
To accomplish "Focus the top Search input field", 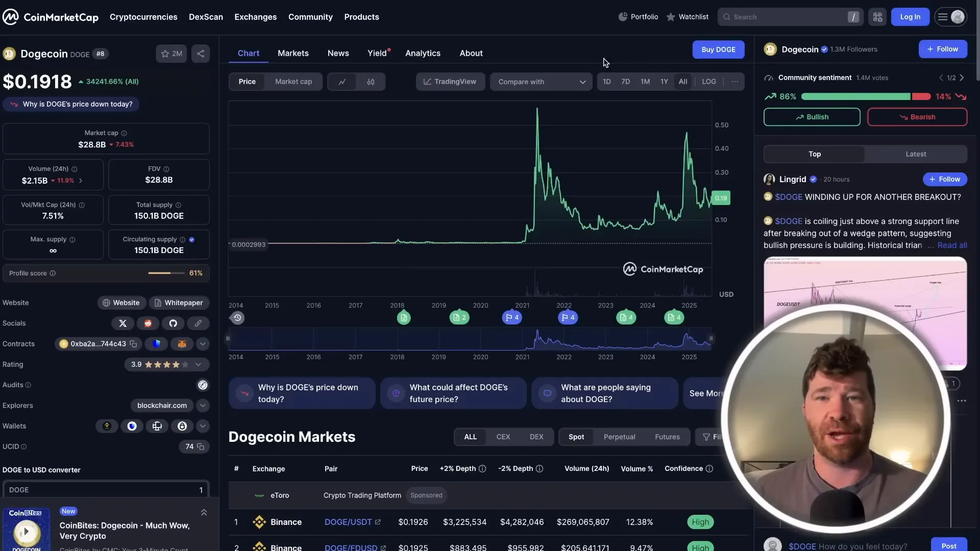I will click(790, 17).
